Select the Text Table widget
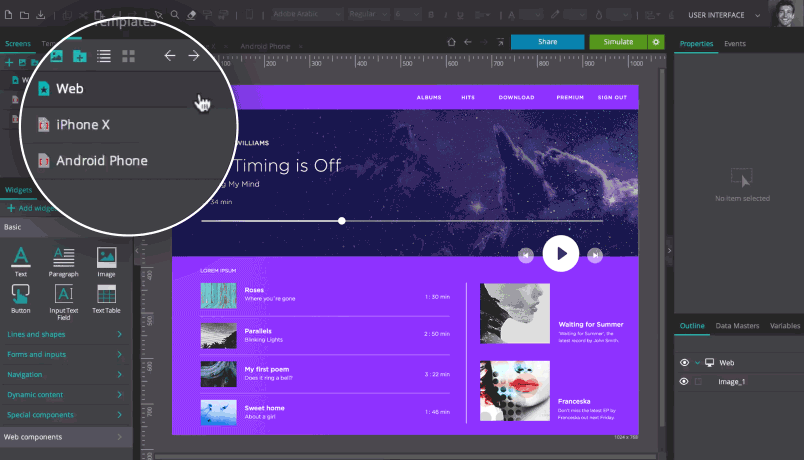The image size is (804, 460). coord(106,298)
